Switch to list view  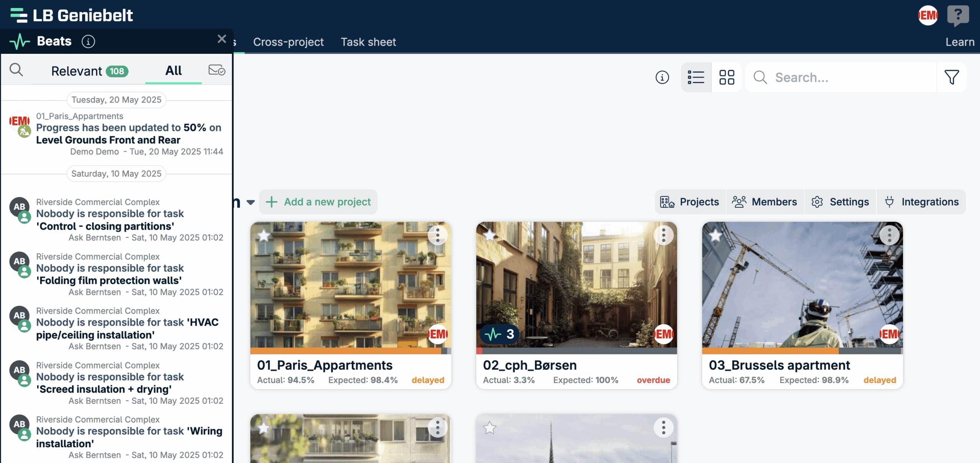click(x=696, y=77)
